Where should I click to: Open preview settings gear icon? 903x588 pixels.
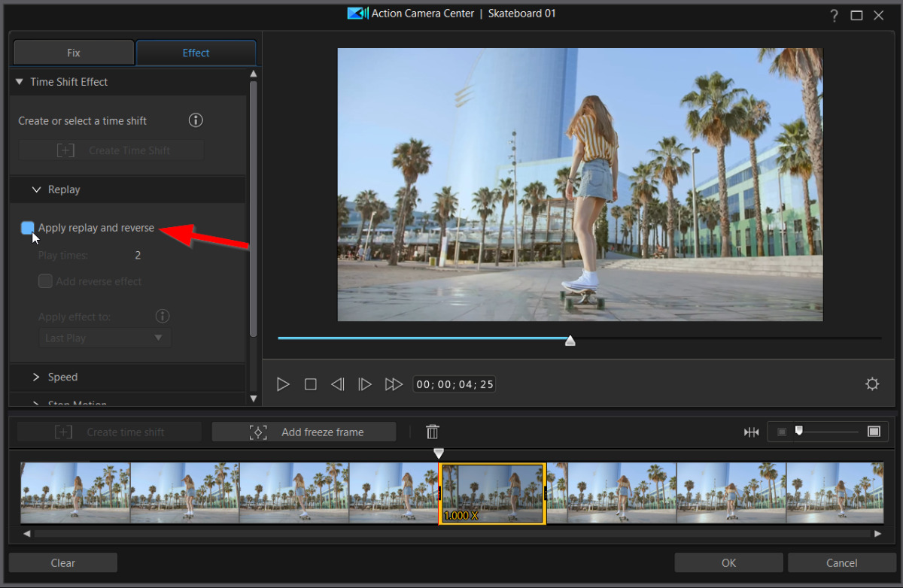[x=872, y=384]
